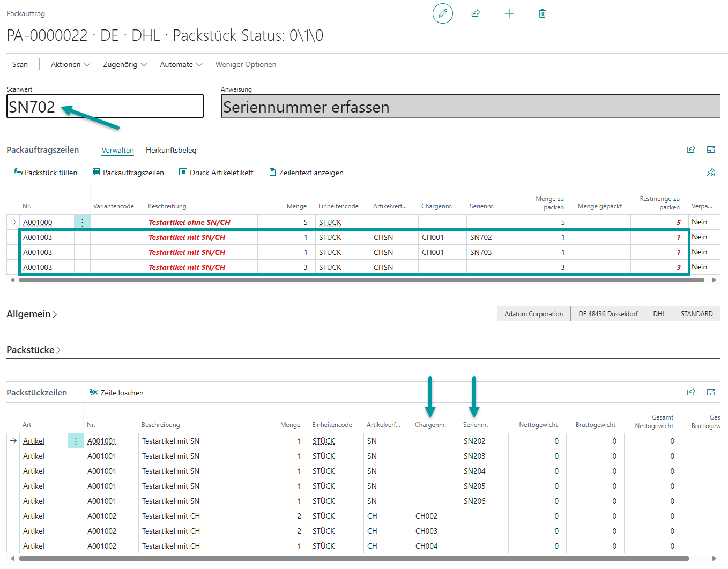Click the trash delete icon in header
The height and width of the screenshot is (569, 728).
[542, 13]
